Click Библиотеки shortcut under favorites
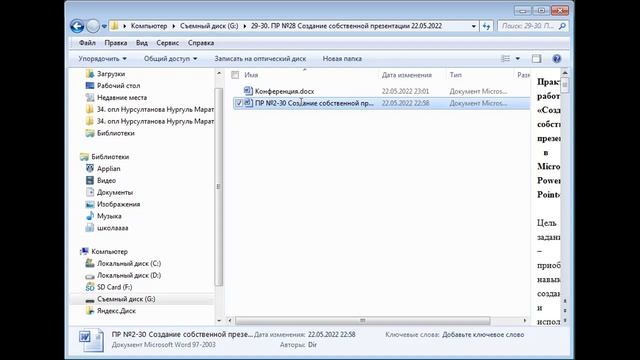The height and width of the screenshot is (360, 640). [x=115, y=133]
